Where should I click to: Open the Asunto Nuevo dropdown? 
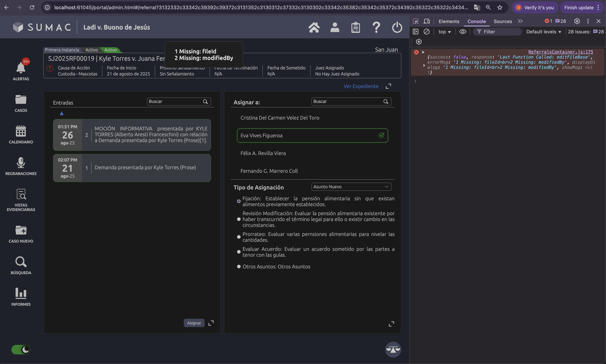coord(351,187)
